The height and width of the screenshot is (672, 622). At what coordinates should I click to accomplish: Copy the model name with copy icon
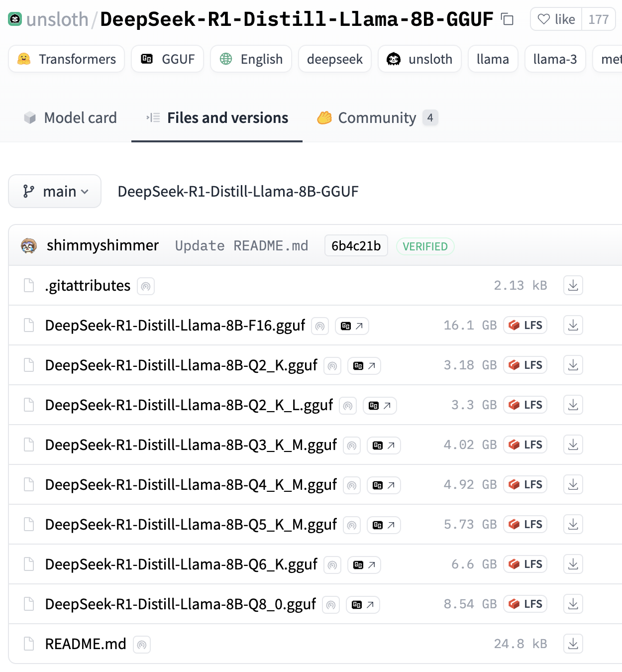tap(507, 19)
